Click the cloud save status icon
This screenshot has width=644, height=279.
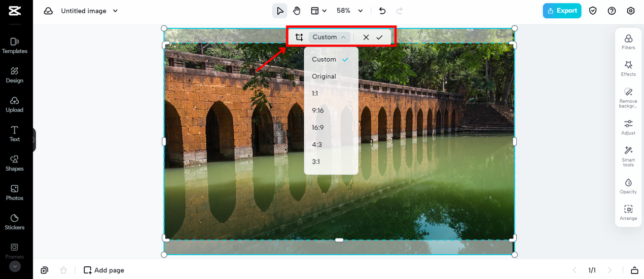(x=48, y=11)
